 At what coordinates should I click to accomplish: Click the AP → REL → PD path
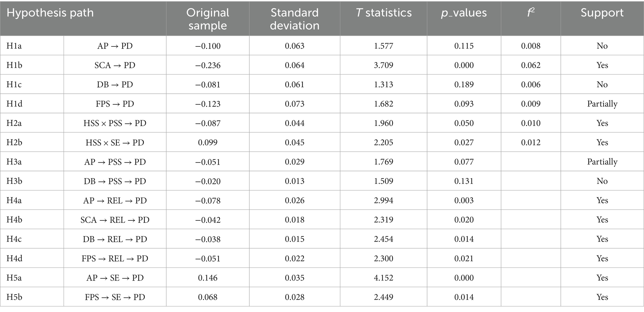115,200
